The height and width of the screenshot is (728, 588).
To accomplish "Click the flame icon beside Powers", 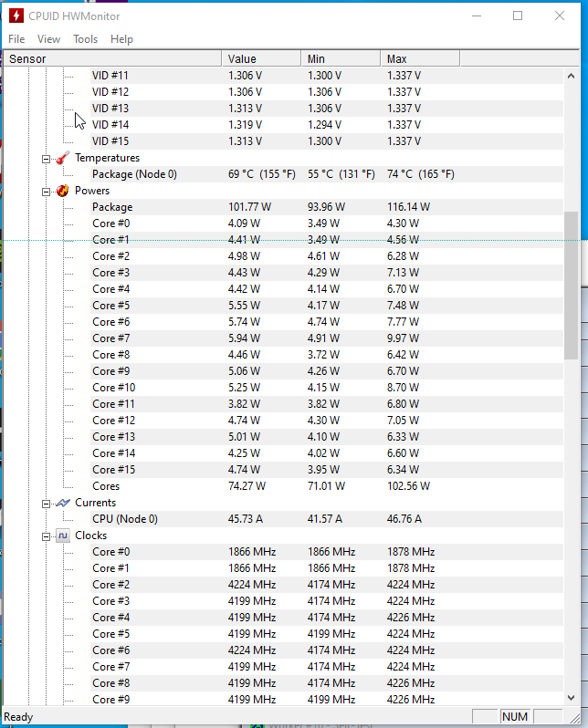I will 63,191.
